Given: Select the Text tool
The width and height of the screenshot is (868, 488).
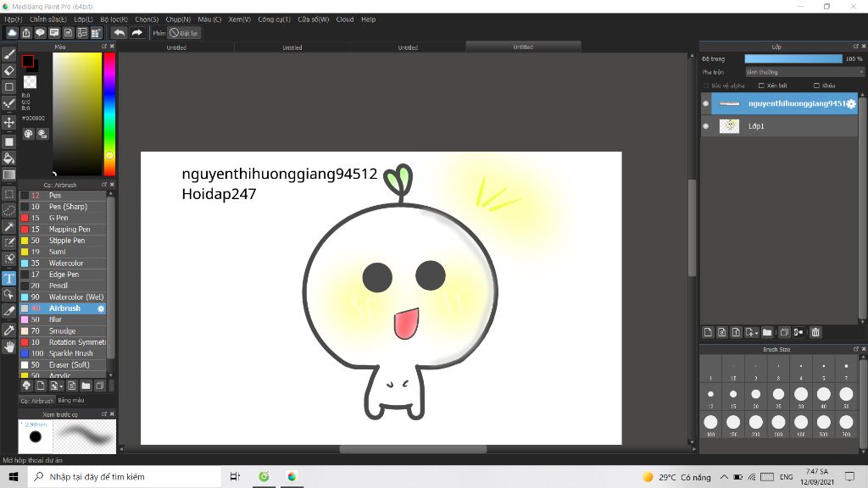Looking at the screenshot, I should tap(9, 278).
